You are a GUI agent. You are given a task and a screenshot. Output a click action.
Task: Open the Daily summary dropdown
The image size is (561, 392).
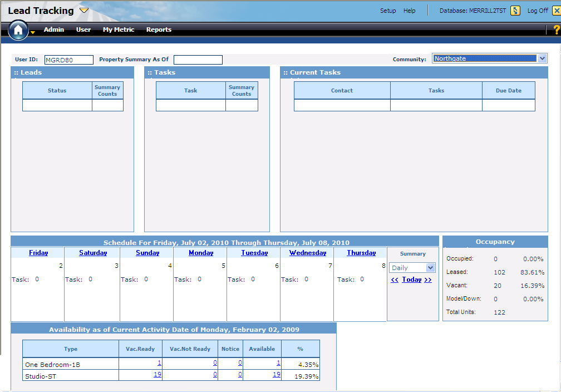tap(412, 268)
